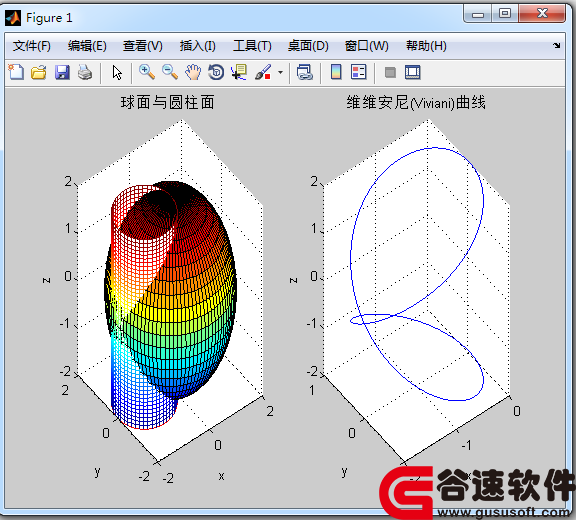The height and width of the screenshot is (520, 576).
Task: Open a file with the folder icon
Action: [x=39, y=72]
